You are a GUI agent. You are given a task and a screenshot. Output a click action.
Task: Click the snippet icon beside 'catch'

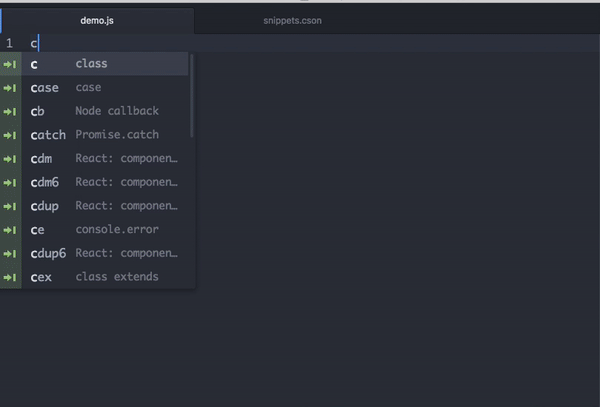click(x=10, y=135)
